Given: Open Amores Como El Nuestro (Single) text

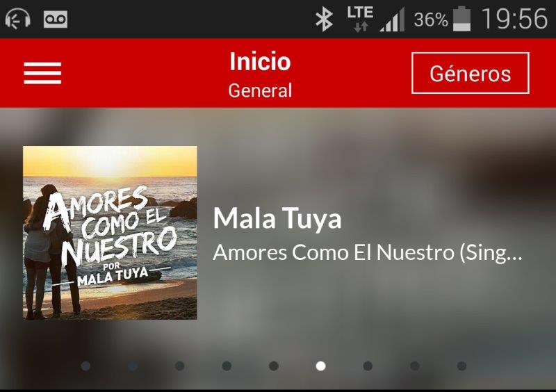Looking at the screenshot, I should [x=368, y=253].
